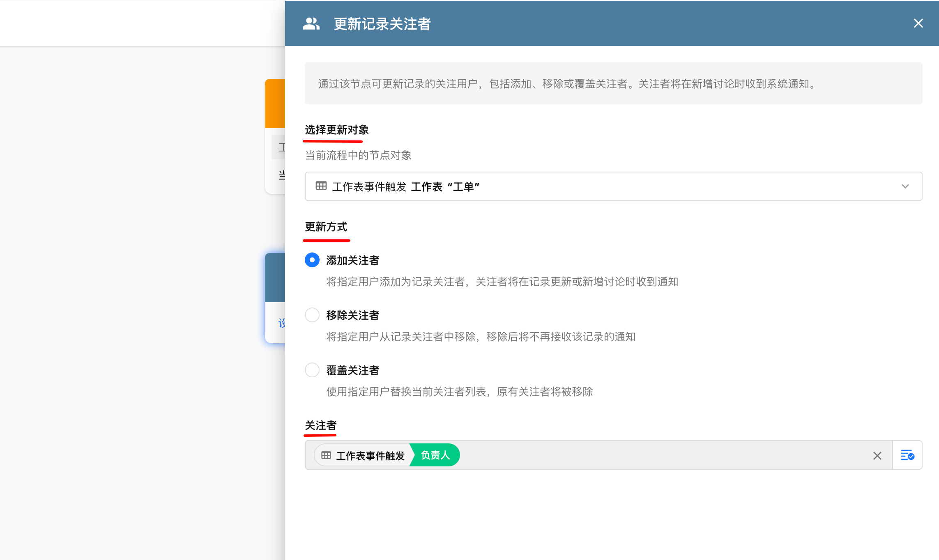Select the blue follower node card behind panel
The height and width of the screenshot is (560, 939).
pyautogui.click(x=275, y=298)
